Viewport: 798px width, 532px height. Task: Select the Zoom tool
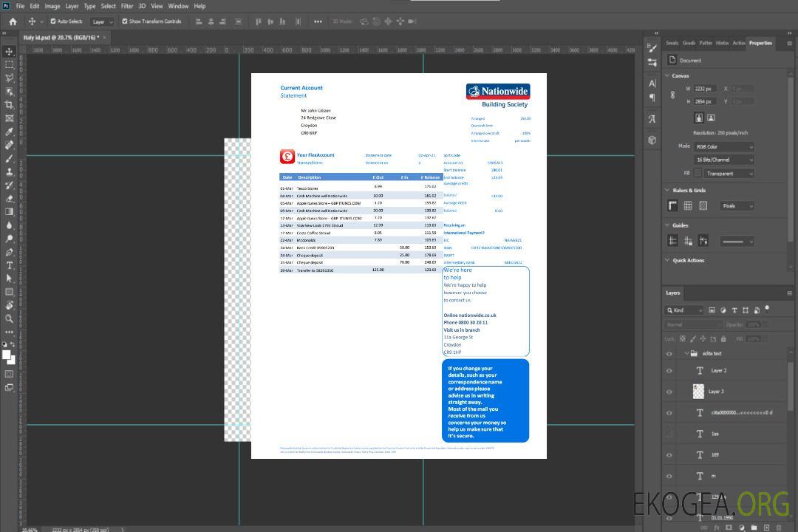click(9, 318)
